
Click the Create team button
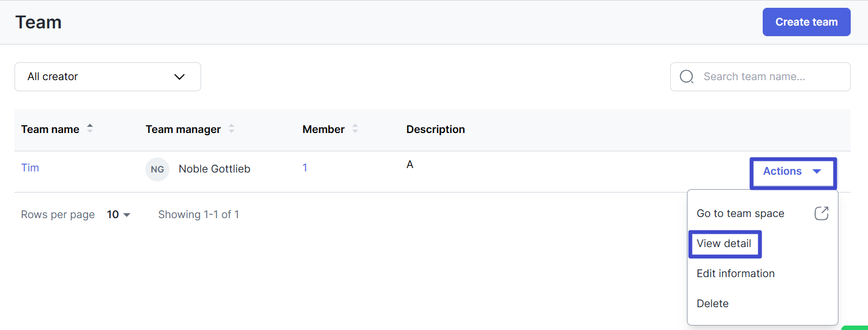tap(806, 22)
